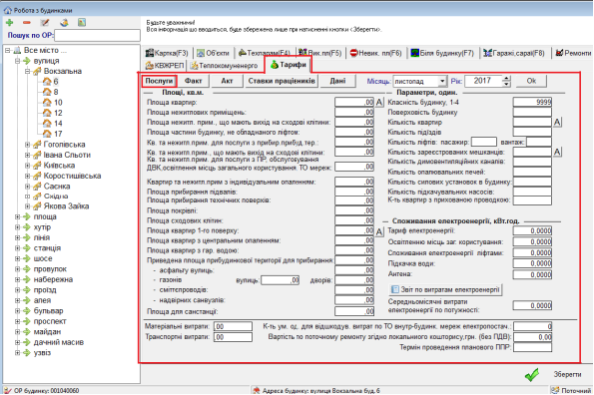Select the Тарифи tab
This screenshot has height=395, width=594.
click(288, 65)
